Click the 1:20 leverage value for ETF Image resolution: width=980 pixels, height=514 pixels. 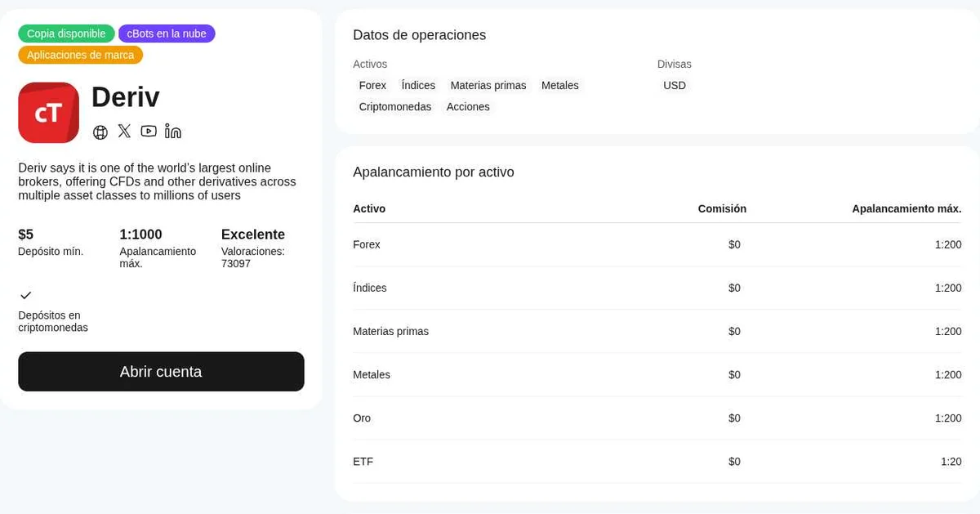(x=951, y=461)
